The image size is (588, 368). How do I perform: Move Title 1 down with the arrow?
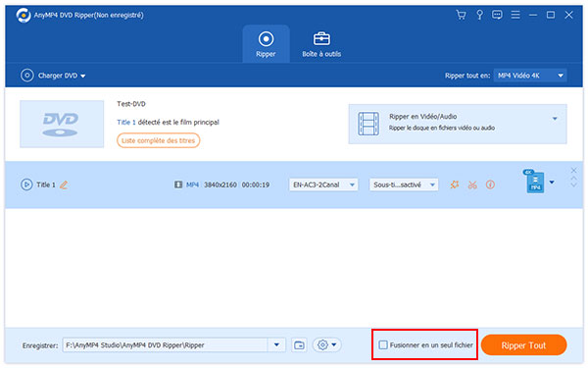(x=573, y=185)
